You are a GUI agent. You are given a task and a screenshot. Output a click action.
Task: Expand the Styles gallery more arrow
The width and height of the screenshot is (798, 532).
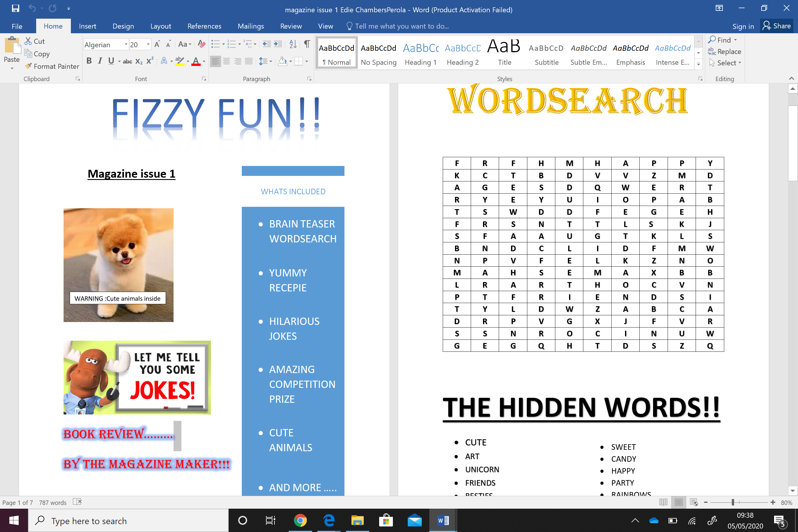pyautogui.click(x=698, y=64)
